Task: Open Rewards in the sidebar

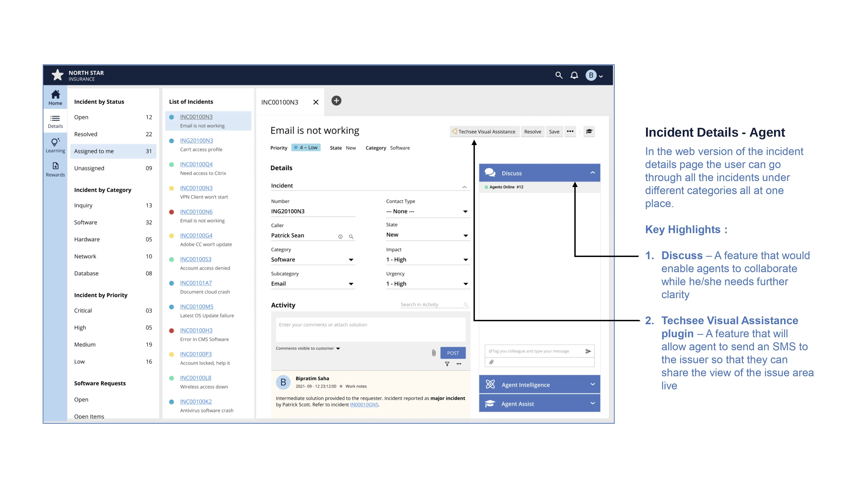Action: point(55,169)
